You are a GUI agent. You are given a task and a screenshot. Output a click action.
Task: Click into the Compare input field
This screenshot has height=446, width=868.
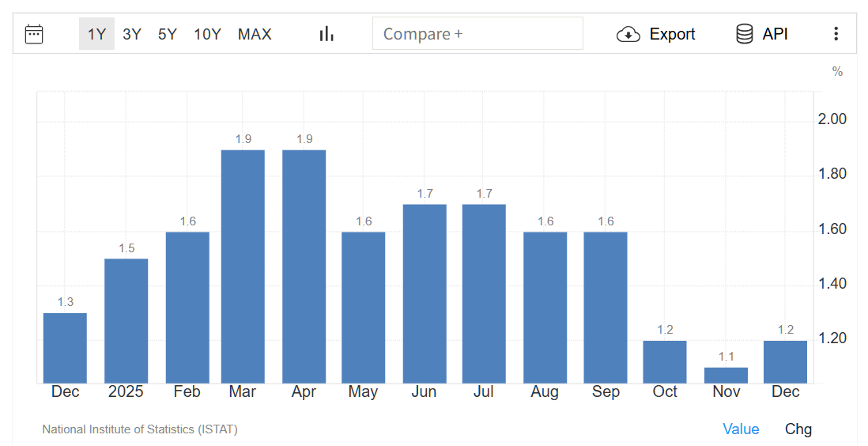coord(477,34)
